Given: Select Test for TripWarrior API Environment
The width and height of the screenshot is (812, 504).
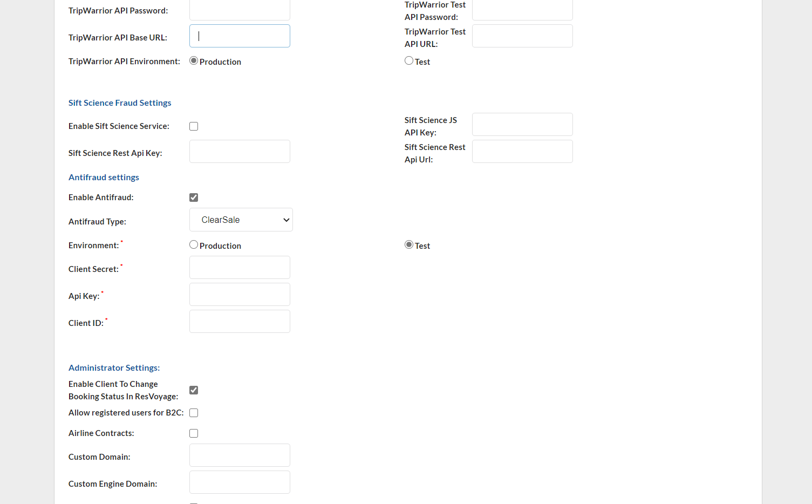Looking at the screenshot, I should (x=409, y=61).
